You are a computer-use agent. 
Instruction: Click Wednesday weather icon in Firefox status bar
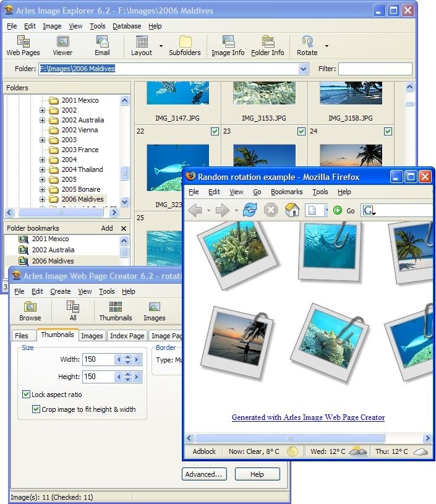pos(359,451)
